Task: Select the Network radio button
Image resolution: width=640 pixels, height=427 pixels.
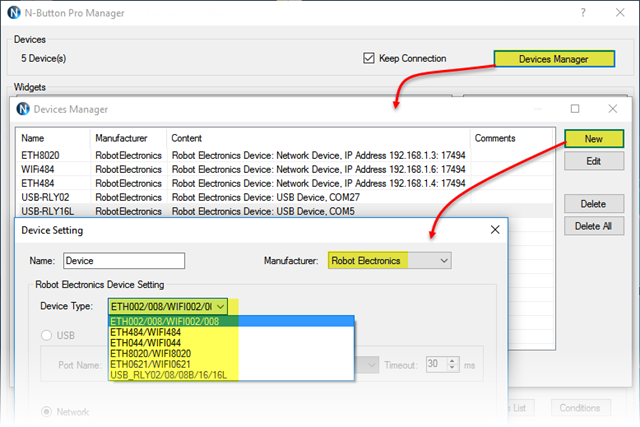Action: click(47, 411)
